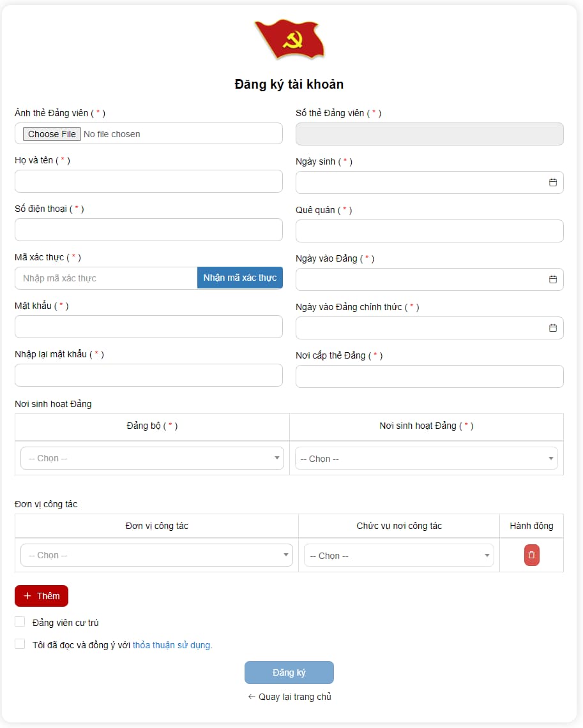The width and height of the screenshot is (583, 728).
Task: Go back via Quay lại trang chủ
Action: [289, 697]
